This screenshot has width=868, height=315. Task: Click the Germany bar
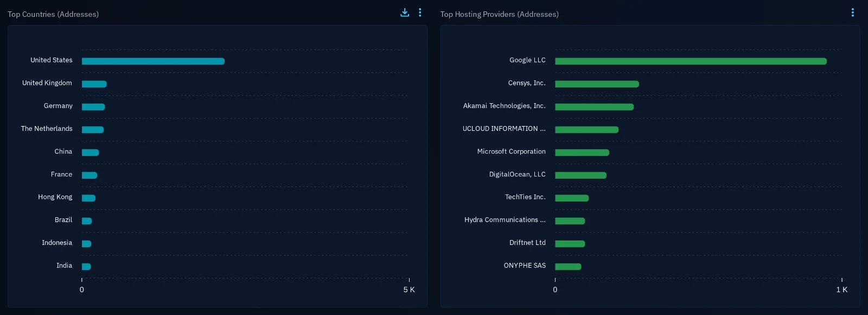tap(93, 107)
